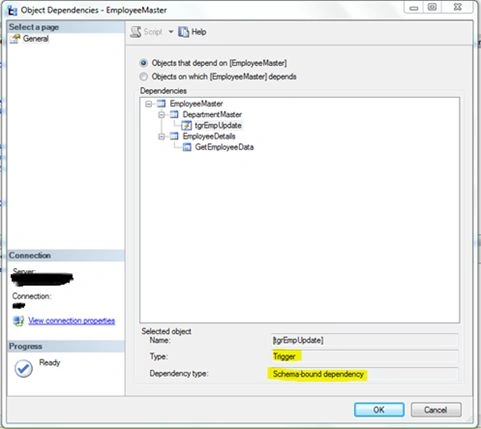Open View connection properties link

(x=72, y=321)
